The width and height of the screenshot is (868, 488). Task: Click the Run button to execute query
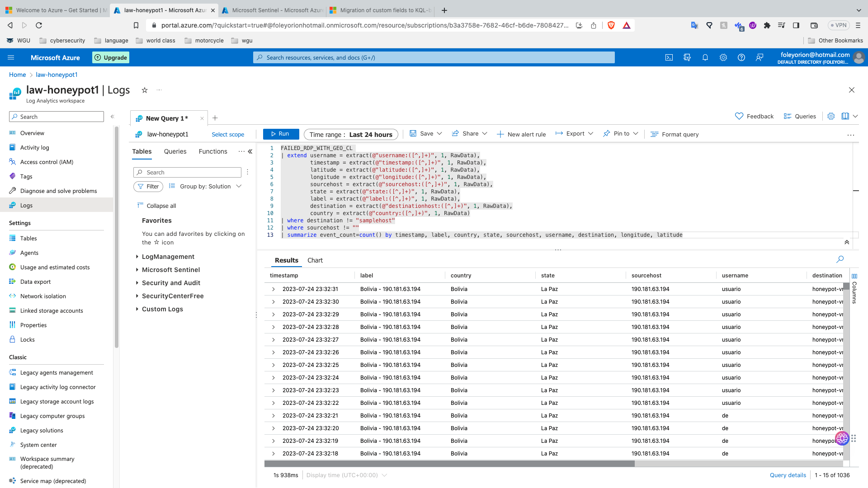click(280, 133)
